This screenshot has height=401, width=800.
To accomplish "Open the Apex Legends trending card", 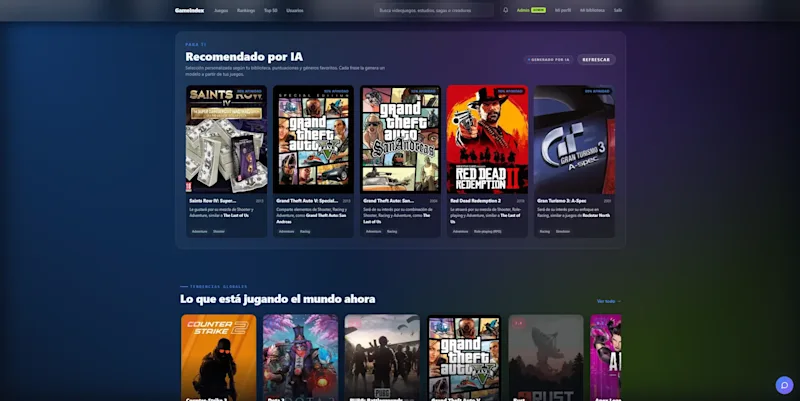I will pos(606,358).
